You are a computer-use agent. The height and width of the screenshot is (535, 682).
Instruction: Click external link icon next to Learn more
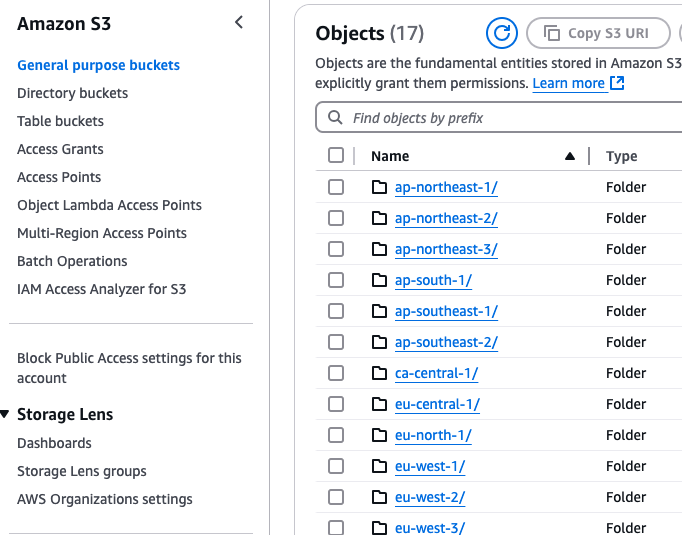(x=617, y=84)
